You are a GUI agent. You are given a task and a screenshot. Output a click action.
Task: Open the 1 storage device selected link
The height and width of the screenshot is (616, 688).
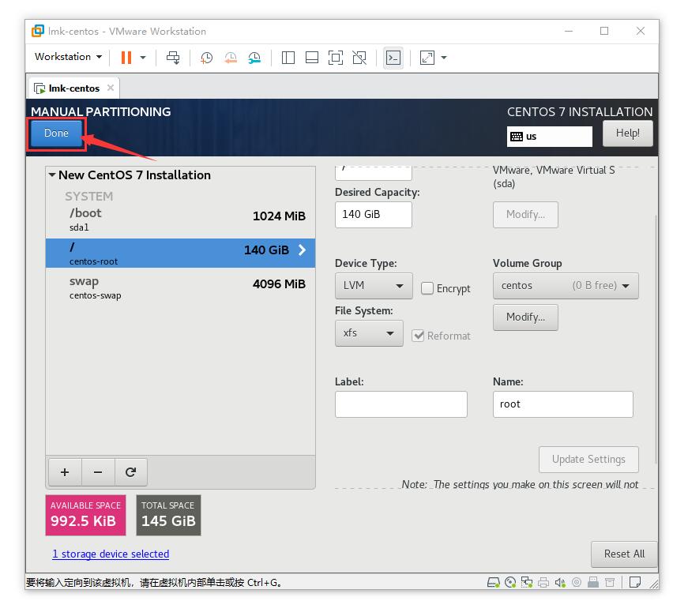pyautogui.click(x=111, y=554)
